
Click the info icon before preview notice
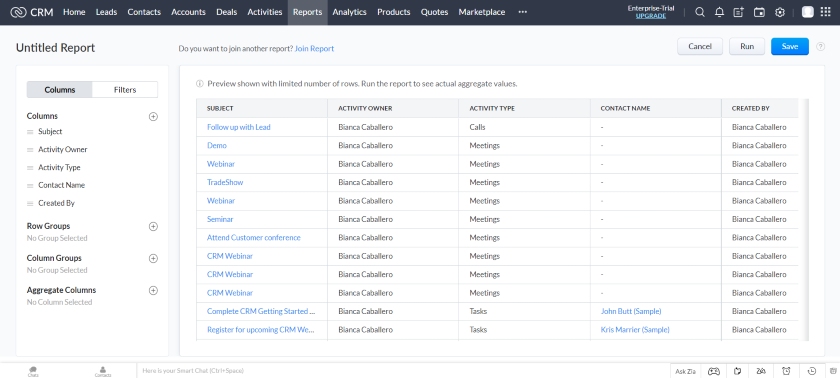pyautogui.click(x=199, y=84)
